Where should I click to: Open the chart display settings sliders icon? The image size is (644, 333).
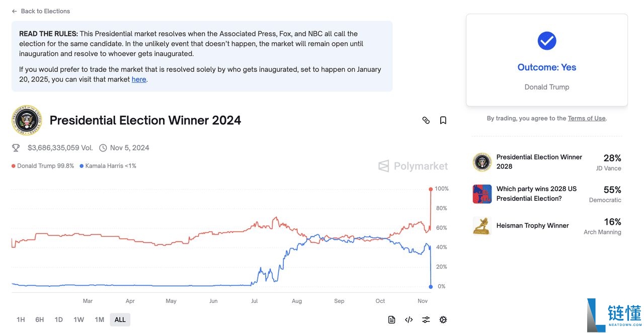426,319
